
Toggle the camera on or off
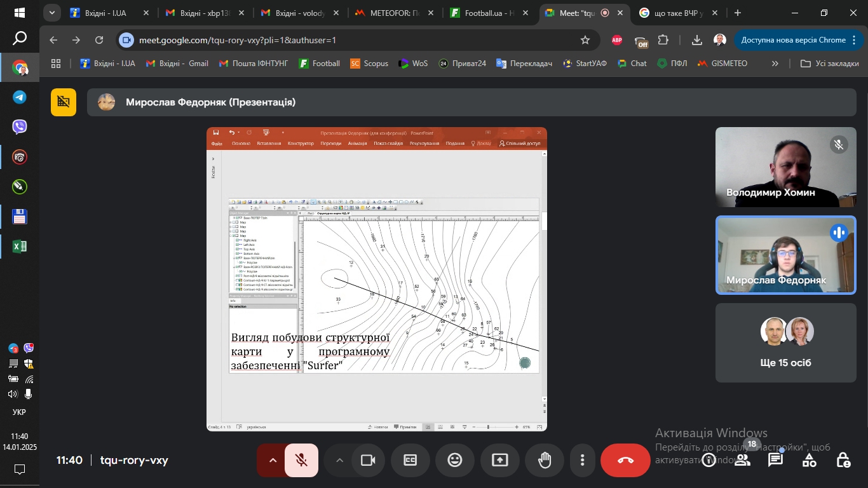click(367, 460)
